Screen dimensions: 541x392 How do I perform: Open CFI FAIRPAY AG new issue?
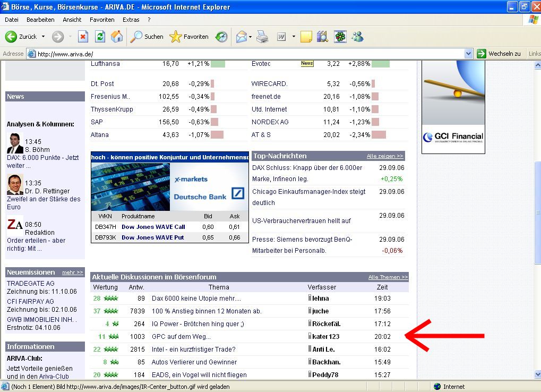click(x=30, y=301)
